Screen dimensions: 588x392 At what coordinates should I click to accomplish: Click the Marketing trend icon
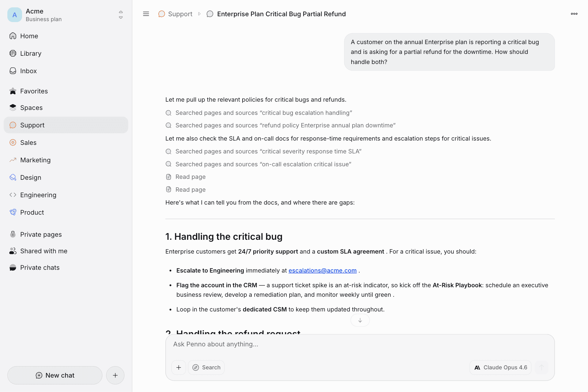[x=13, y=160]
